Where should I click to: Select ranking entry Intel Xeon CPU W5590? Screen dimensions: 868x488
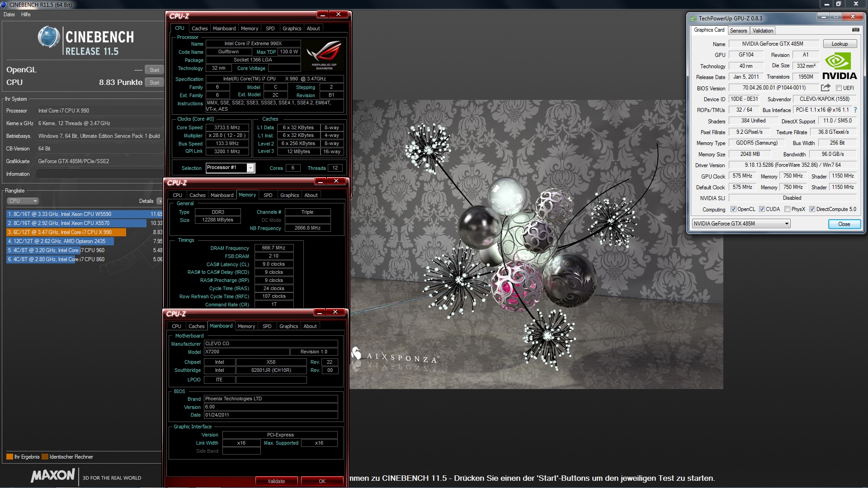pos(84,214)
